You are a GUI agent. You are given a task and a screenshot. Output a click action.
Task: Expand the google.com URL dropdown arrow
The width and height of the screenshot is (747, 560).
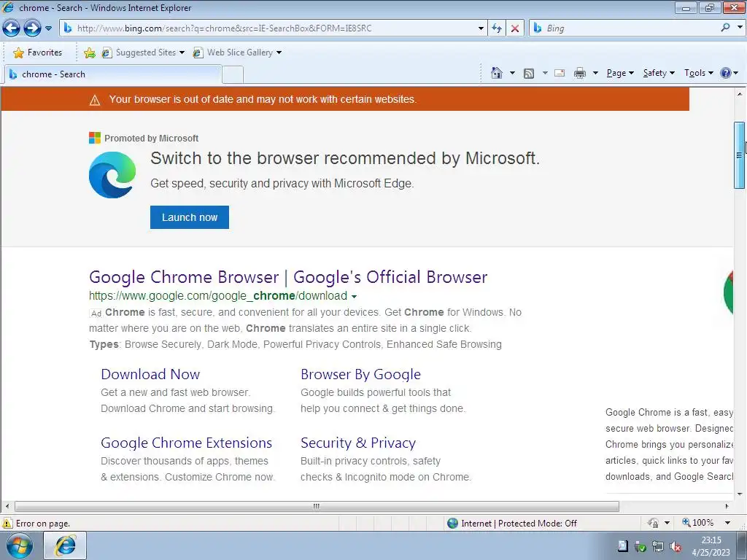pyautogui.click(x=354, y=296)
